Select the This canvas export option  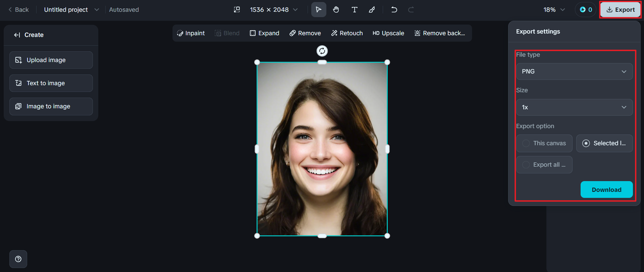pyautogui.click(x=544, y=143)
